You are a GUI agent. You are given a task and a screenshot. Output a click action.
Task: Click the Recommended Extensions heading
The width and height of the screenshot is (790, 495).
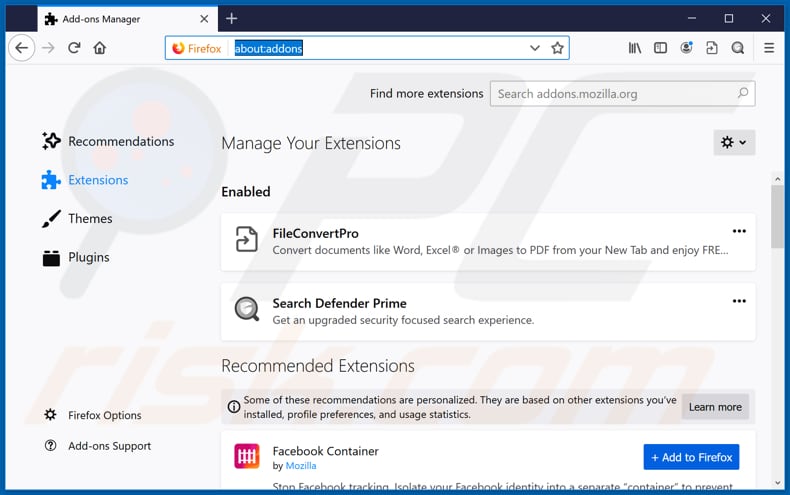[x=318, y=366]
